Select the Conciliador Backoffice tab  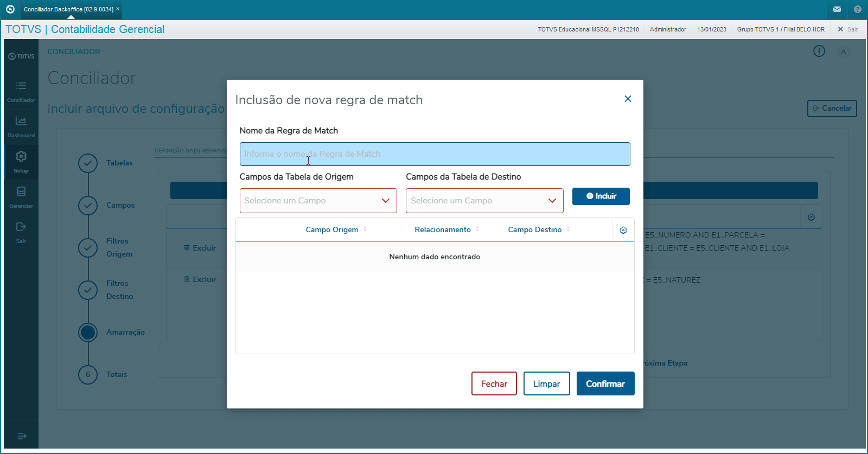click(x=68, y=9)
